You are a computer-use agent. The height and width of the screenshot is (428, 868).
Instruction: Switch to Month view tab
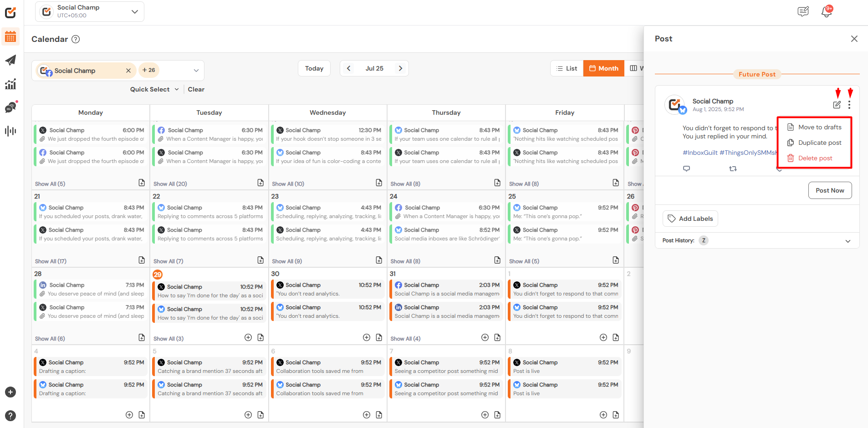tap(604, 68)
